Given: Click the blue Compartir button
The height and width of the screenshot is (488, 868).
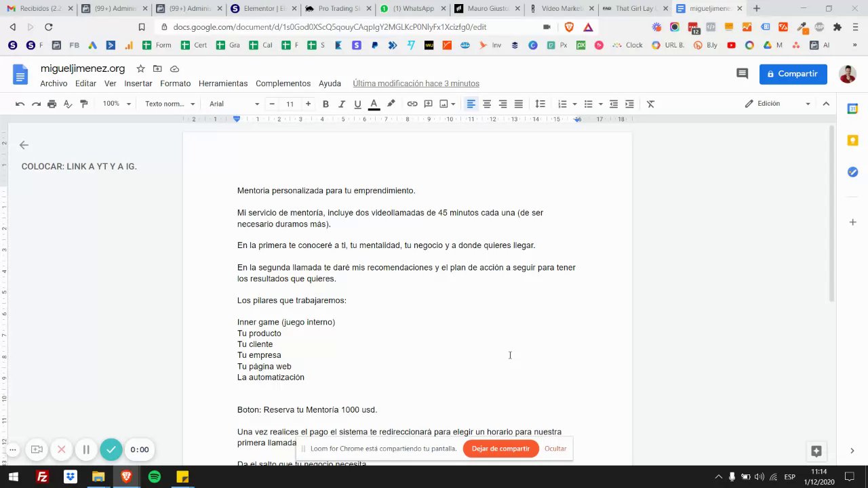Looking at the screenshot, I should coord(793,74).
